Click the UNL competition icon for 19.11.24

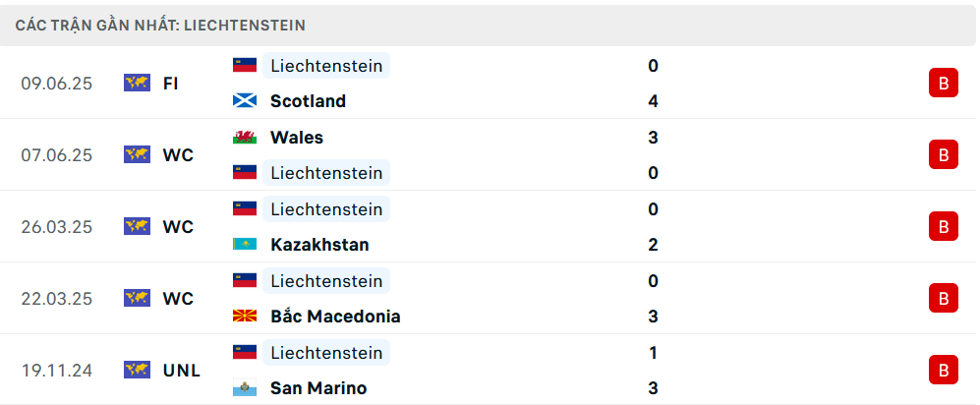coord(137,371)
